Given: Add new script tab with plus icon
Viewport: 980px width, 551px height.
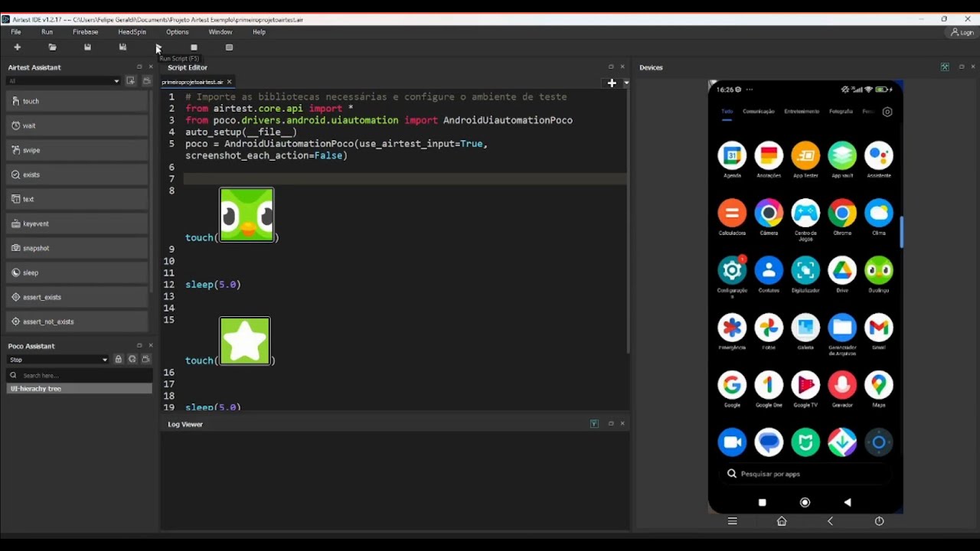Looking at the screenshot, I should tap(612, 83).
